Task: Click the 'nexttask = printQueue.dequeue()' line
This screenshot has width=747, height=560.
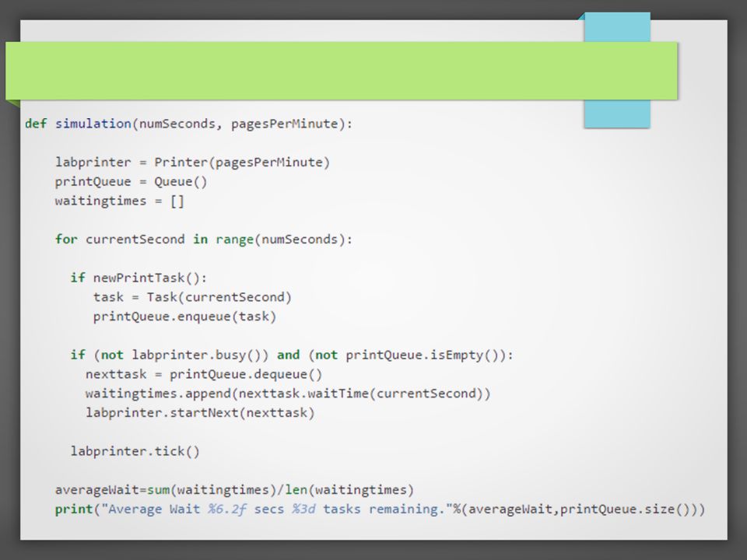Action: coord(204,374)
